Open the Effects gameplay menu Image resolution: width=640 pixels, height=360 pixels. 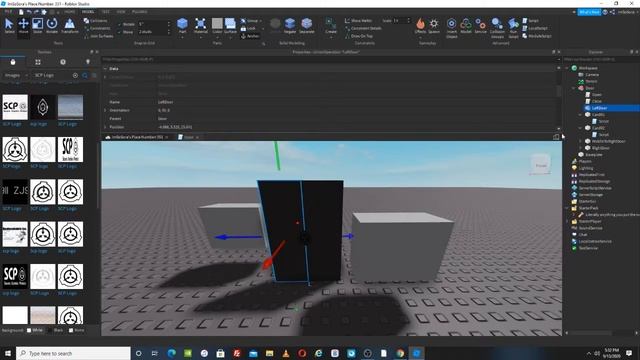pyautogui.click(x=420, y=26)
